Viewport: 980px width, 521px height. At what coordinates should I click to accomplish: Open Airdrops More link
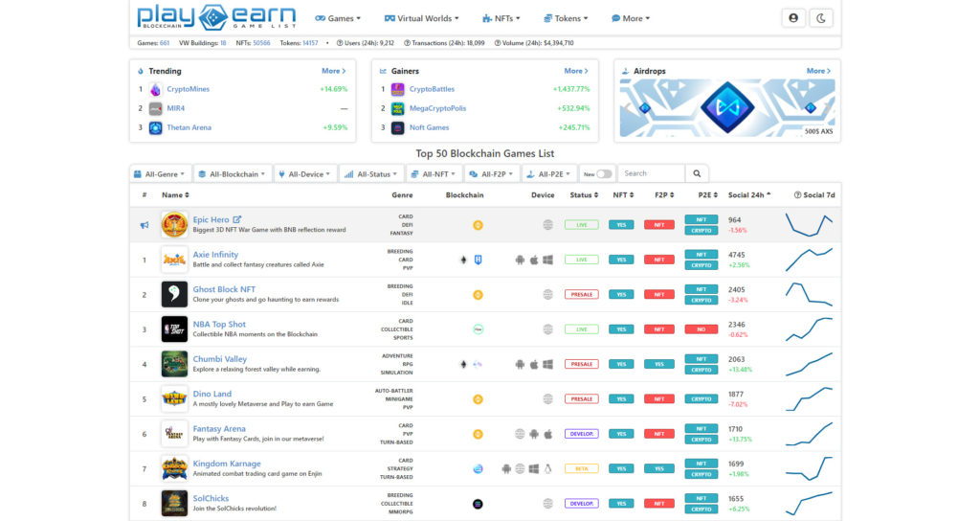pyautogui.click(x=819, y=71)
